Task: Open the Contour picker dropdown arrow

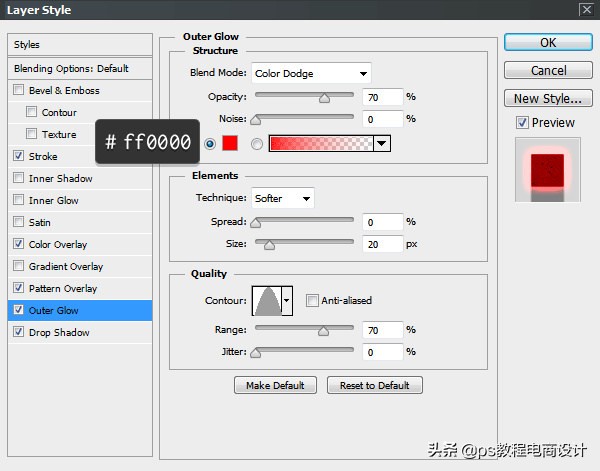Action: point(287,301)
